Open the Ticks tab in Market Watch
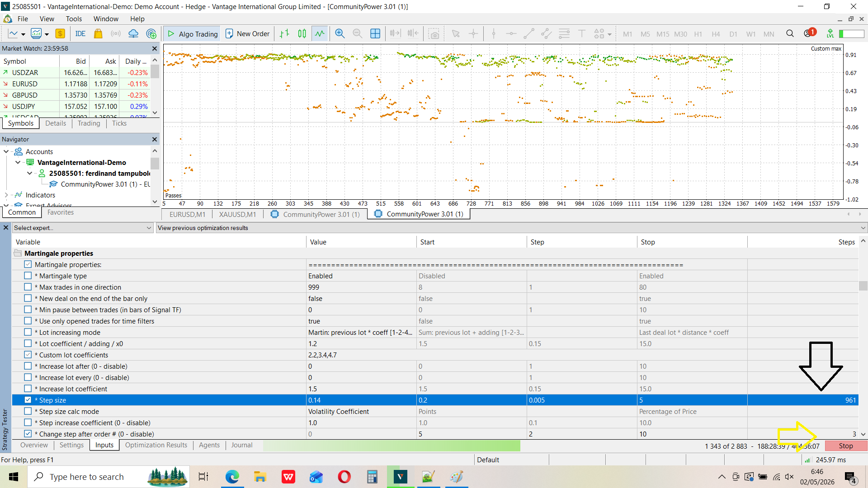The height and width of the screenshot is (488, 868). pos(119,123)
